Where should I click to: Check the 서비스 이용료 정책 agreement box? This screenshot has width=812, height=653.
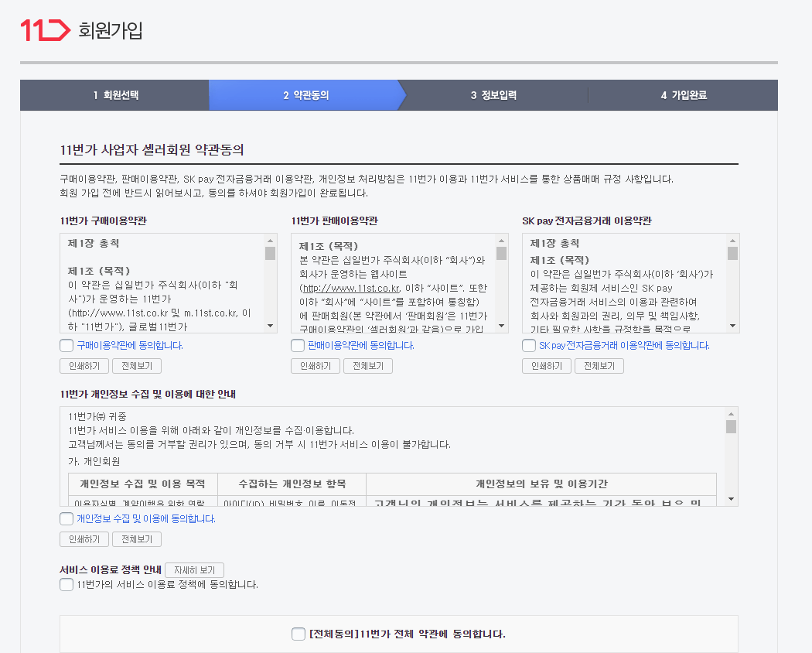(66, 585)
